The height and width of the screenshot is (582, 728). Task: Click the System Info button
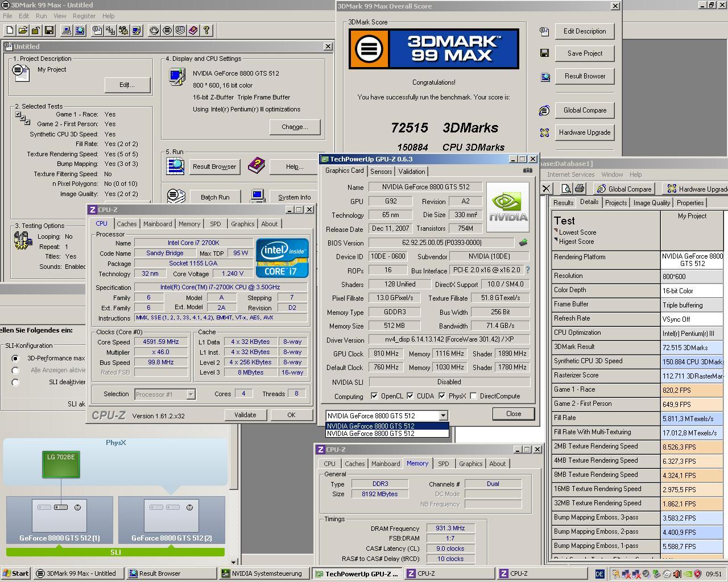295,197
